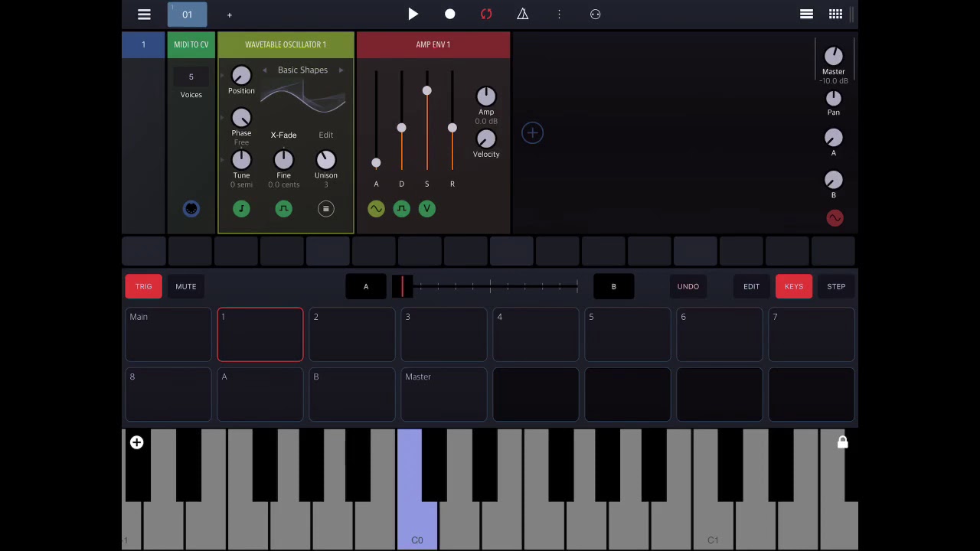The width and height of the screenshot is (980, 551).
Task: Switch to STEP mode
Action: click(836, 286)
